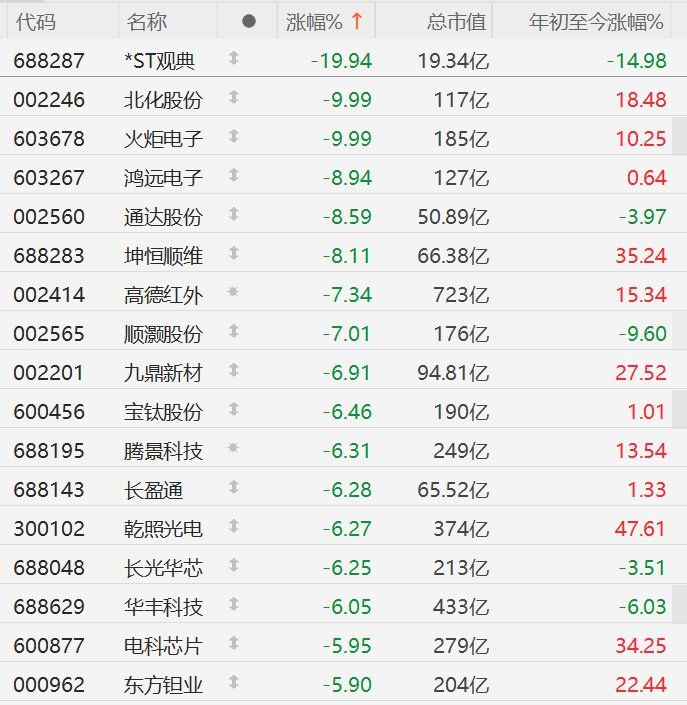Open stock name 鸿远电子

click(x=164, y=178)
